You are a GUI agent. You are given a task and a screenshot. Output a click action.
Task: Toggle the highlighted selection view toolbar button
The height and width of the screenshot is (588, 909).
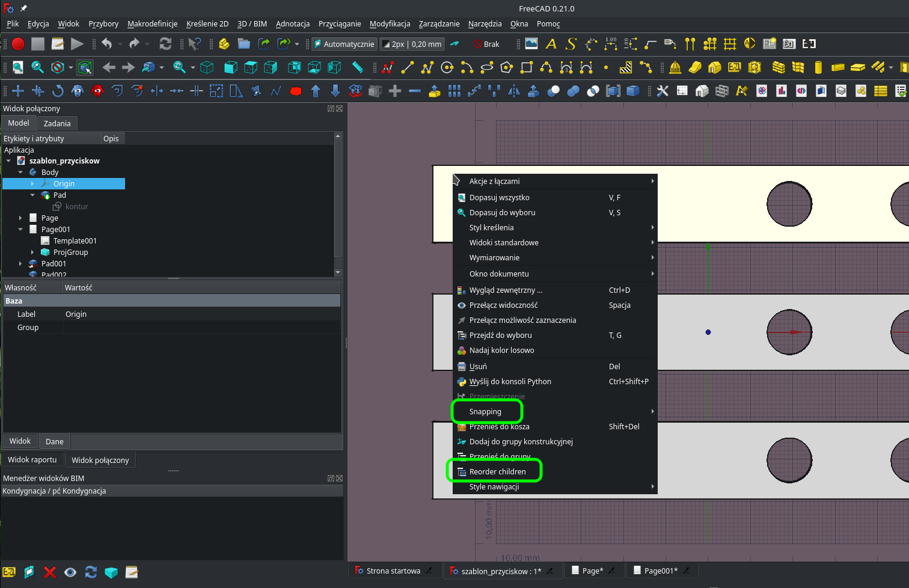click(x=85, y=67)
